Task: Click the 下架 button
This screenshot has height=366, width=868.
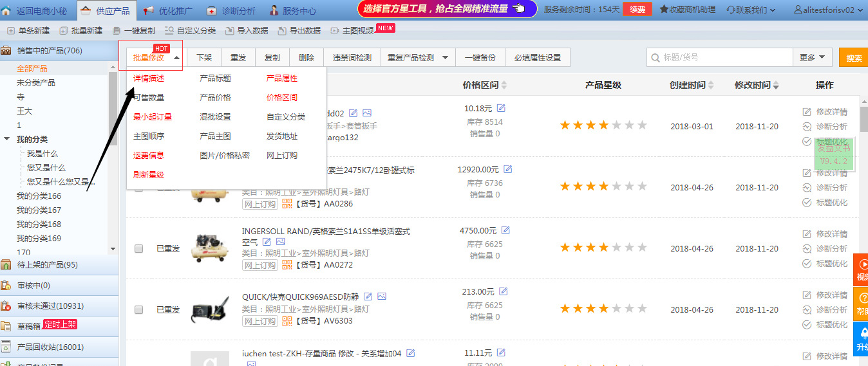Action: [204, 57]
